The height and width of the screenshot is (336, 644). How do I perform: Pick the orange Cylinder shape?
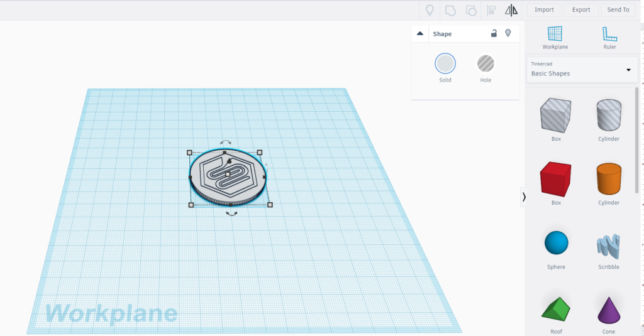tap(609, 179)
